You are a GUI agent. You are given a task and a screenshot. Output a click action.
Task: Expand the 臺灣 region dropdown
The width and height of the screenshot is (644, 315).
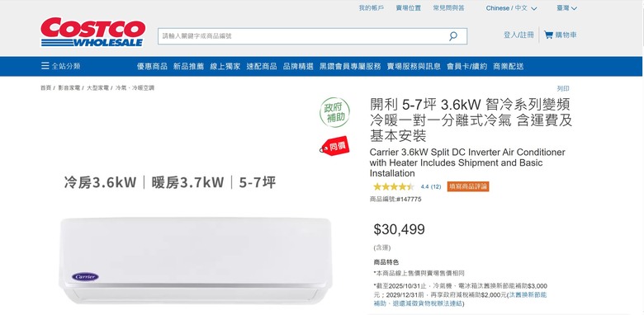[566, 8]
